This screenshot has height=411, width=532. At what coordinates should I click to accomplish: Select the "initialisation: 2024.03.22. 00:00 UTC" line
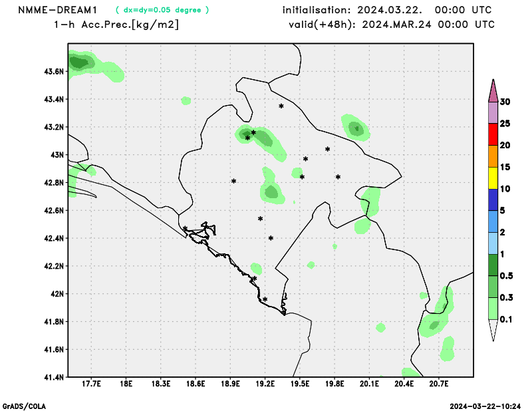point(387,10)
